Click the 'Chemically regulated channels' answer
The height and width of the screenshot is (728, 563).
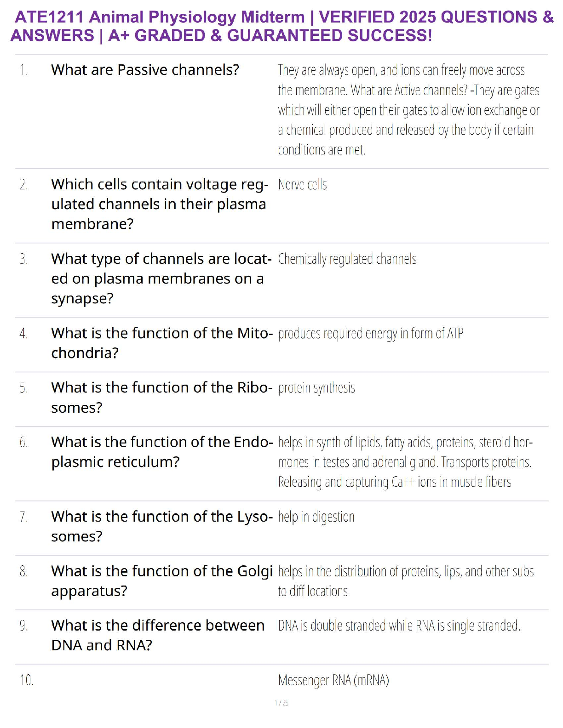347,259
